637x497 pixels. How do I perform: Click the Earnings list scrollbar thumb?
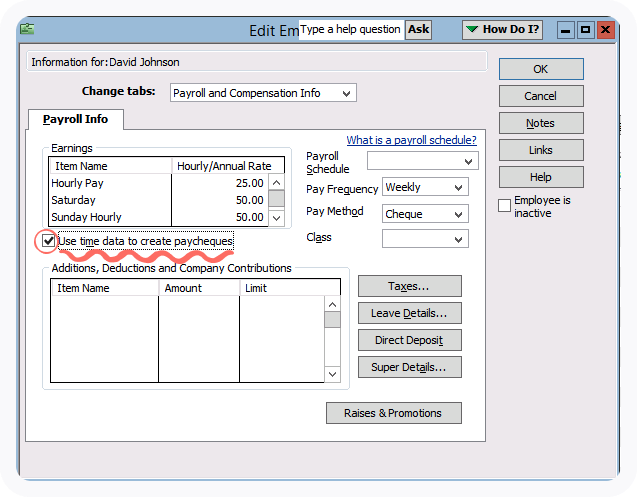click(277, 199)
